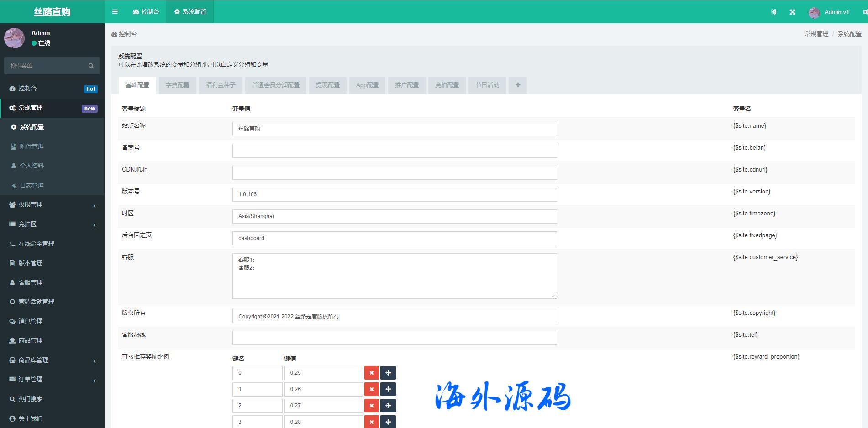This screenshot has height=428, width=868.
Task: Click the move handle for key 1 row
Action: pos(388,389)
